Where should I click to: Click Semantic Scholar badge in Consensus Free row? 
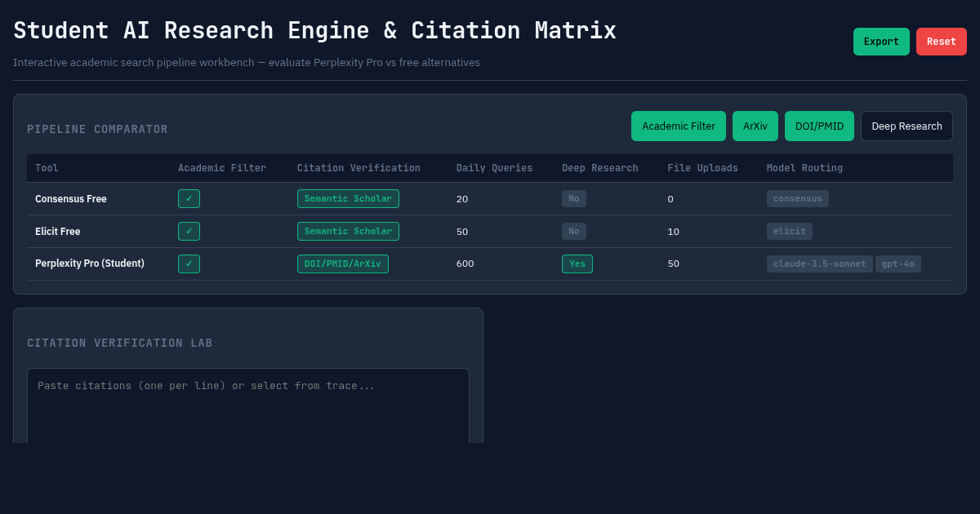348,198
